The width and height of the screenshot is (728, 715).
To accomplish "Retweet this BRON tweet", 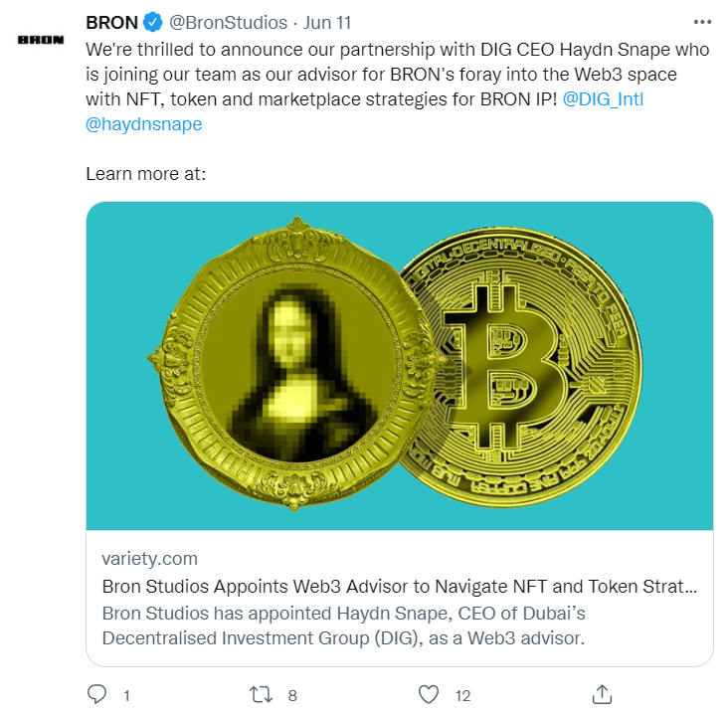I will (x=263, y=693).
